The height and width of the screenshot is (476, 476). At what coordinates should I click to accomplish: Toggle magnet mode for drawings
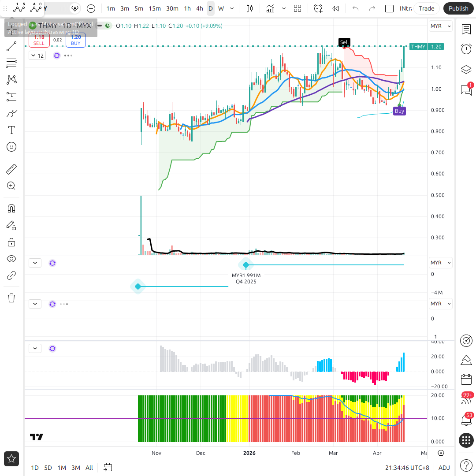pyautogui.click(x=11, y=208)
